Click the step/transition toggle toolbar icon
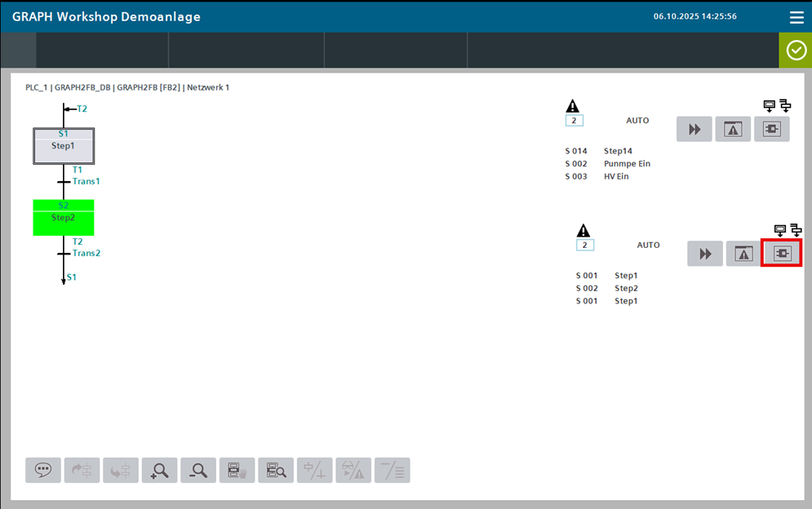The height and width of the screenshot is (509, 812). 315,470
